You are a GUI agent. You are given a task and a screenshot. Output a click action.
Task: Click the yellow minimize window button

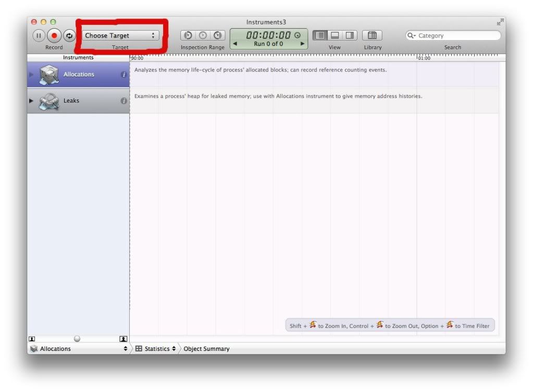(x=44, y=22)
